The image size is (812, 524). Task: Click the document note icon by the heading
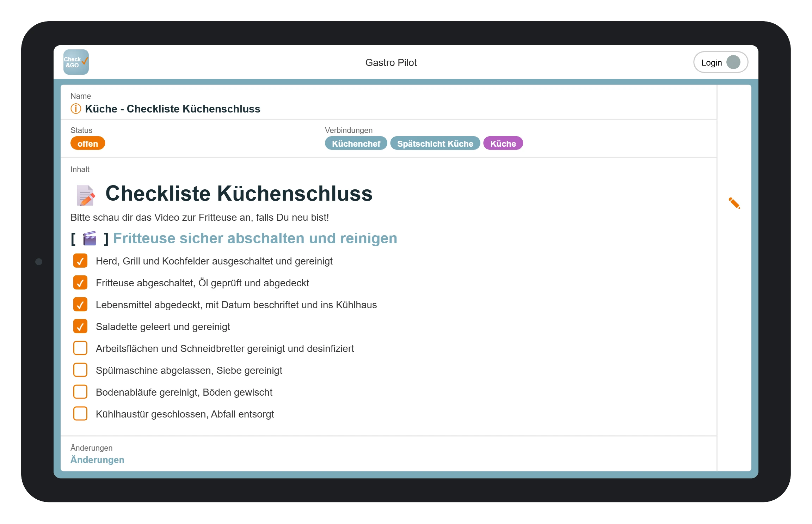point(85,195)
